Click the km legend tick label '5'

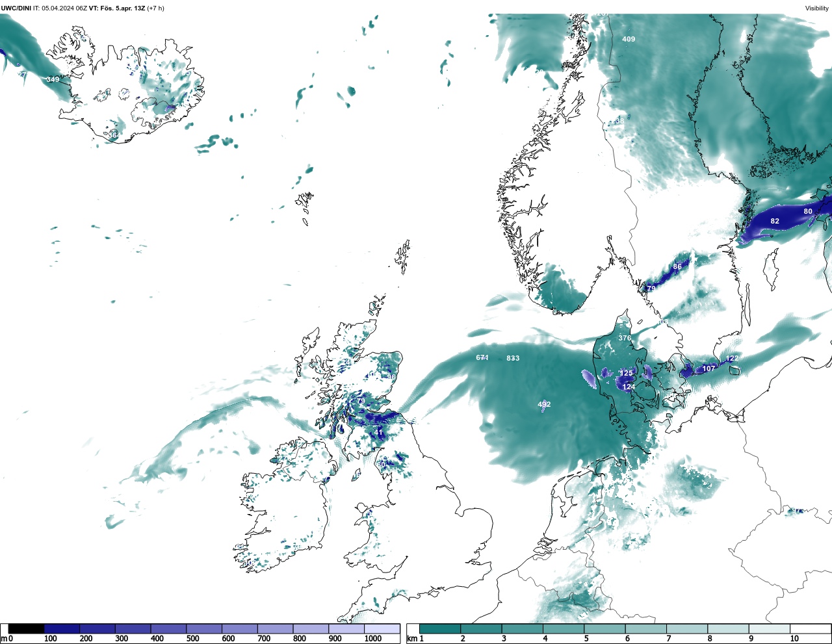coord(586,638)
